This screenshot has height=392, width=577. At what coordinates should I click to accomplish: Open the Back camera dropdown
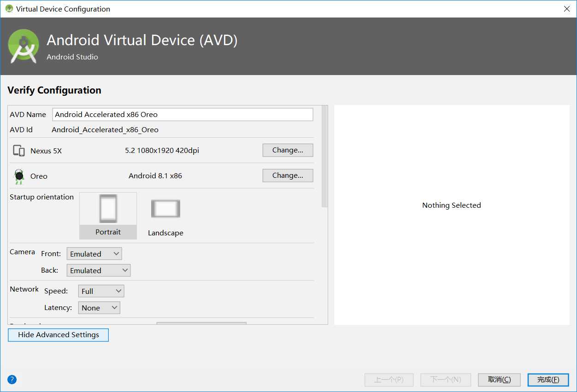click(x=99, y=270)
